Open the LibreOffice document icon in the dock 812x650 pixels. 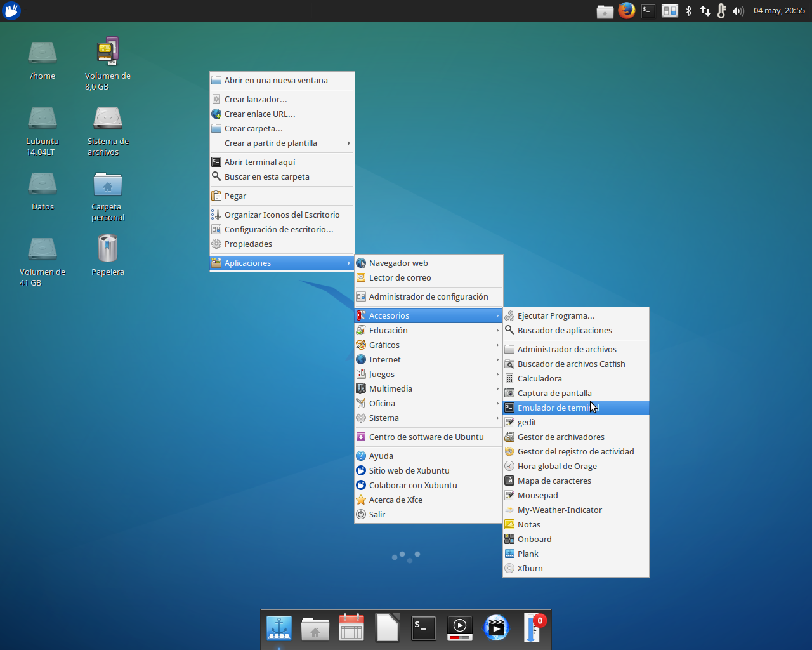pyautogui.click(x=388, y=628)
